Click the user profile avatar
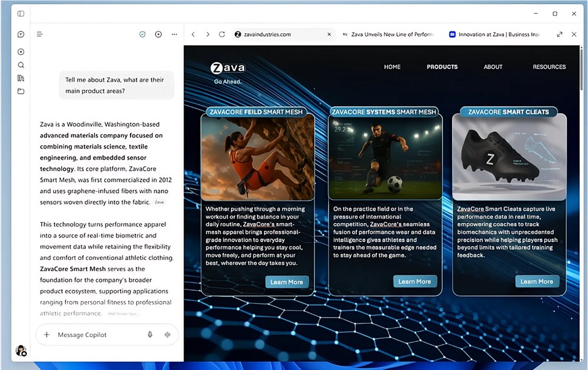 tap(21, 351)
